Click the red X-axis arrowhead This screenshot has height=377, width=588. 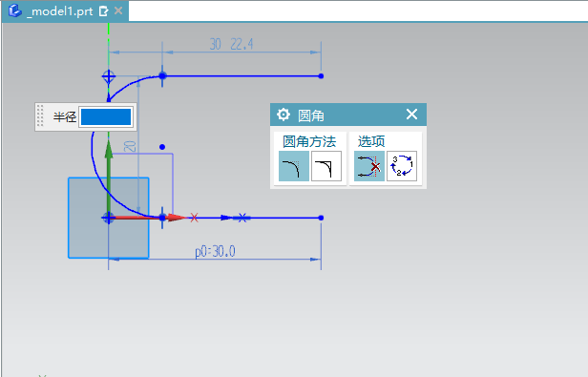(x=177, y=218)
